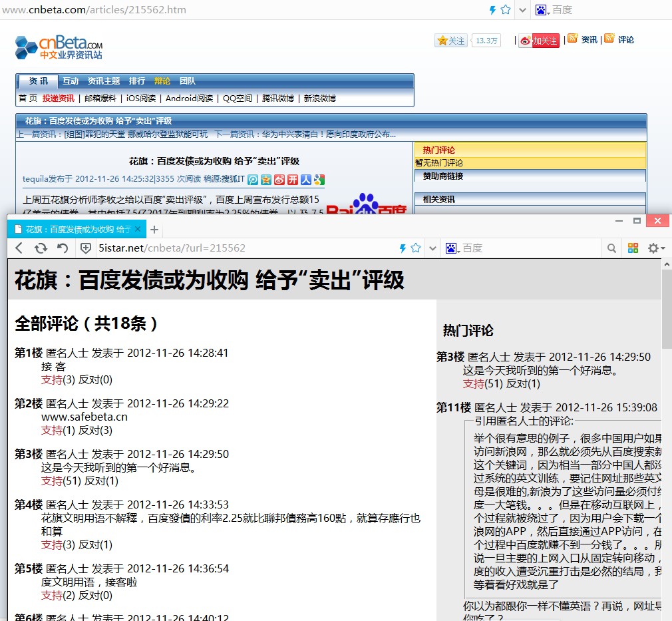672x621 pixels.
Task: Select the front window tab 花旗：百度发债或为收购
Action: click(x=77, y=230)
